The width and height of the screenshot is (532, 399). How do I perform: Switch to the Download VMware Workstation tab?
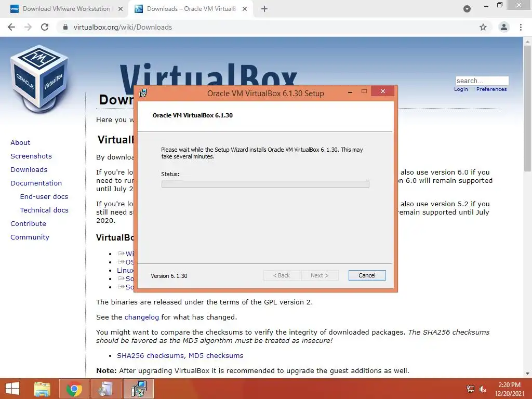pos(65,9)
